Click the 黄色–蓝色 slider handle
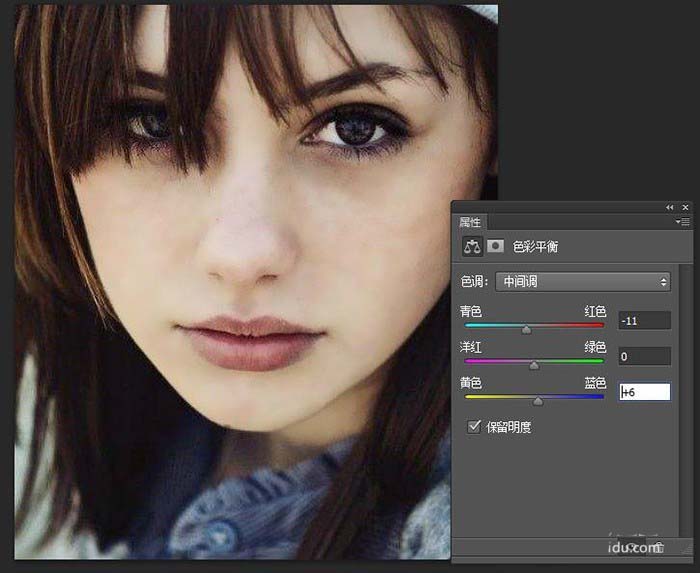This screenshot has height=573, width=700. [x=538, y=400]
